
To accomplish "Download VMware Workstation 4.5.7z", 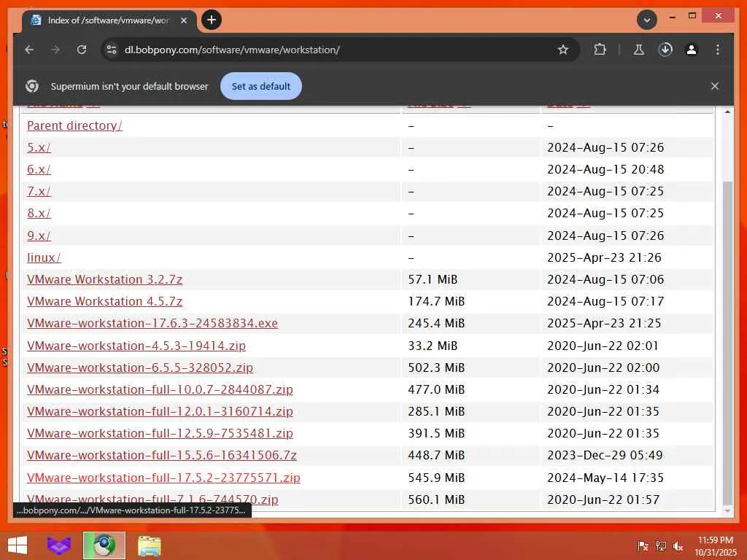I will [105, 301].
